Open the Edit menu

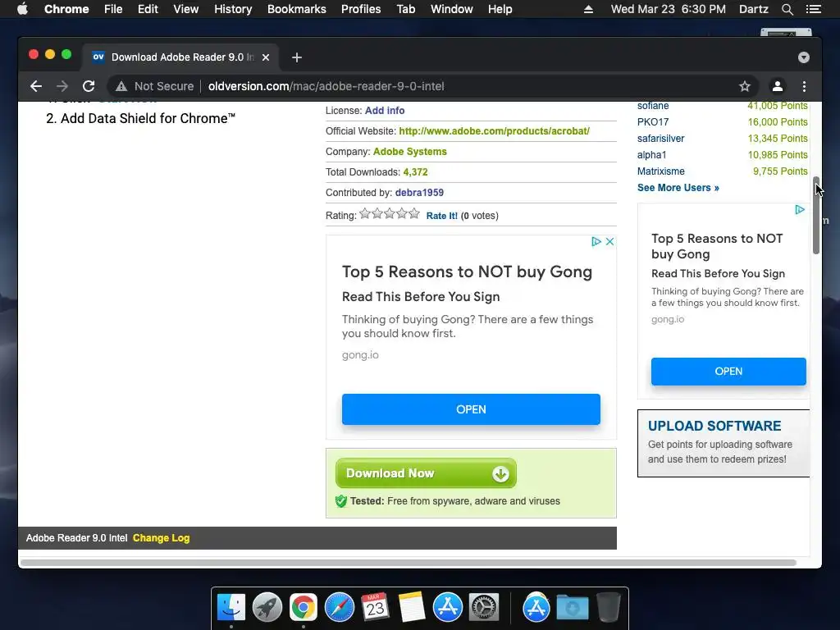coord(148,9)
